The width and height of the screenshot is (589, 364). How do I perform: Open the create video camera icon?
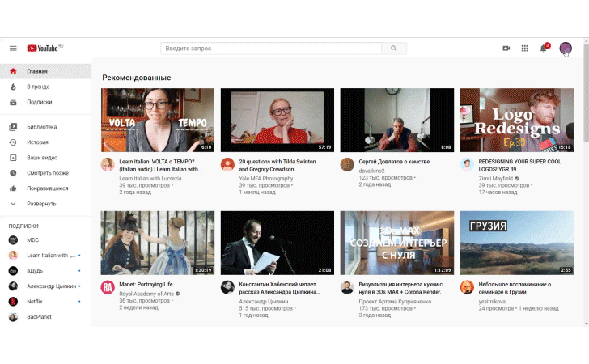(506, 49)
